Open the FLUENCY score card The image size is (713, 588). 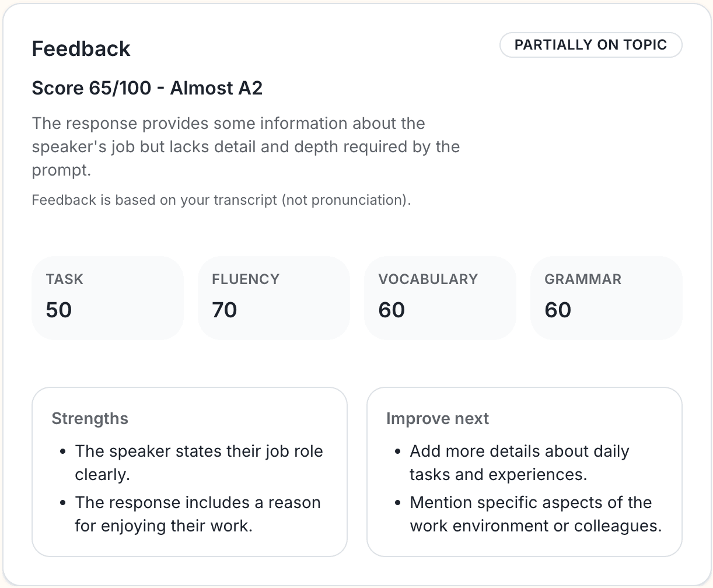274,297
